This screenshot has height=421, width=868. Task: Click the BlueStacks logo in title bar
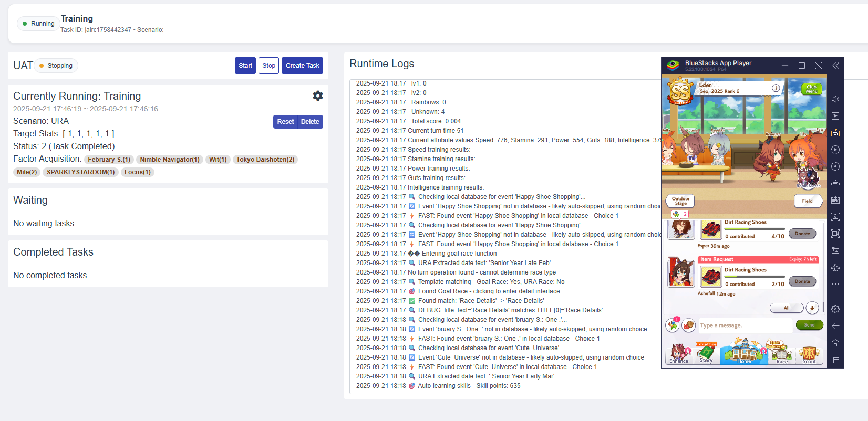[673, 65]
